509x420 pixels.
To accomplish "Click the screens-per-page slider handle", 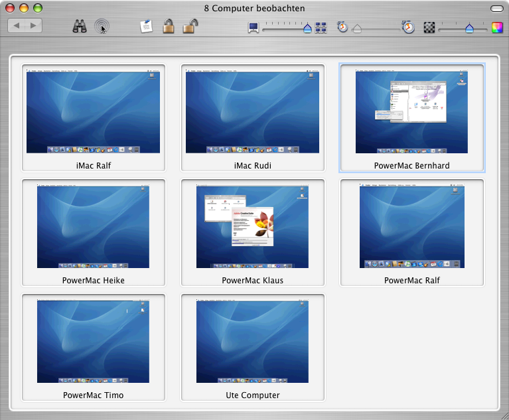I will click(307, 29).
